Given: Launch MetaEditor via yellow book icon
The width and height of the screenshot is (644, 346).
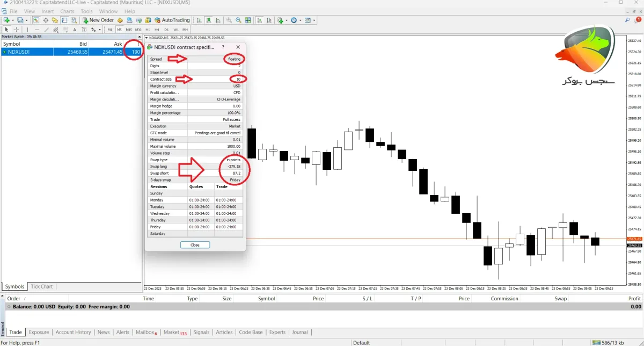Looking at the screenshot, I should 120,20.
